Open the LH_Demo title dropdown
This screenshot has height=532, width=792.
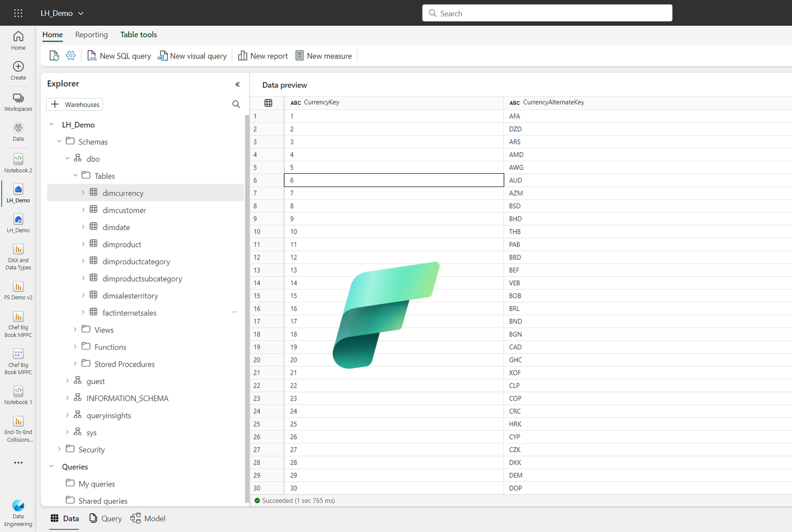click(81, 13)
